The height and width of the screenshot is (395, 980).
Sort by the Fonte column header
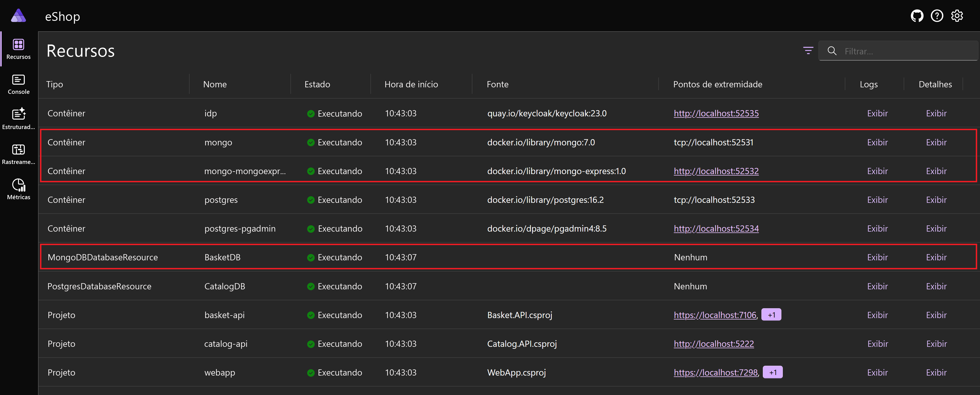[498, 85]
